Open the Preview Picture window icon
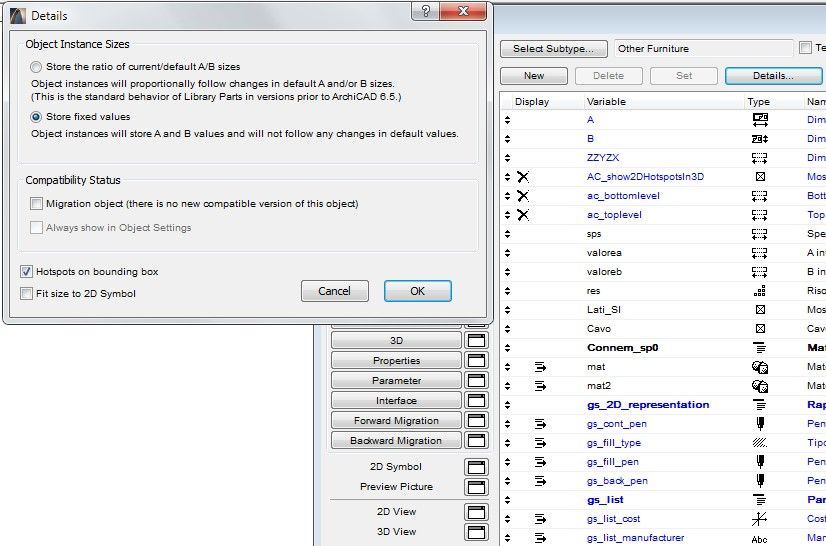 click(x=476, y=487)
